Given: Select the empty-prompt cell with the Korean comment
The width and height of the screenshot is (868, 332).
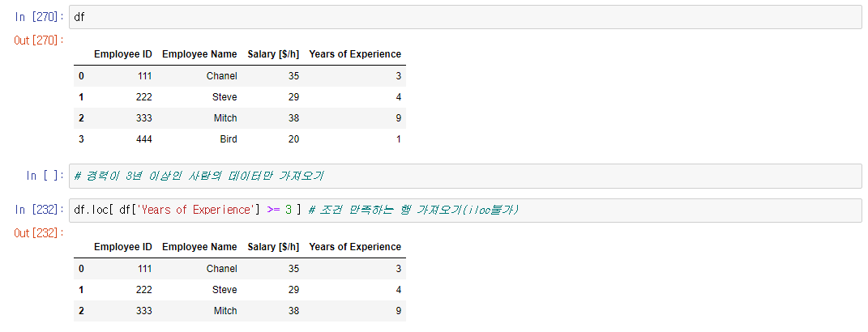Looking at the screenshot, I should coord(465,176).
